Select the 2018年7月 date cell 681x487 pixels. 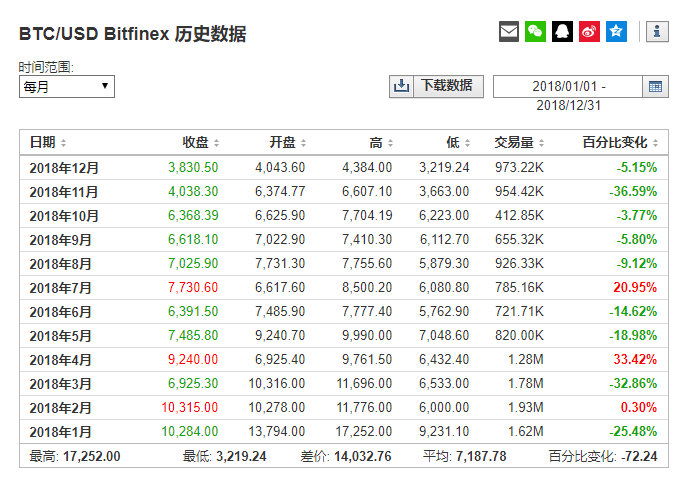tap(60, 288)
